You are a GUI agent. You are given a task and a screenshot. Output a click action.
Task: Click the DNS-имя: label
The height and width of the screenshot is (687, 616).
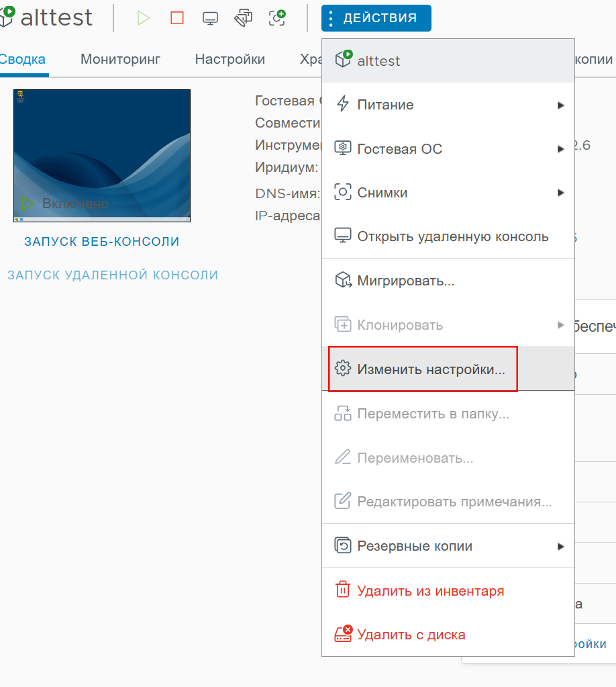(288, 193)
